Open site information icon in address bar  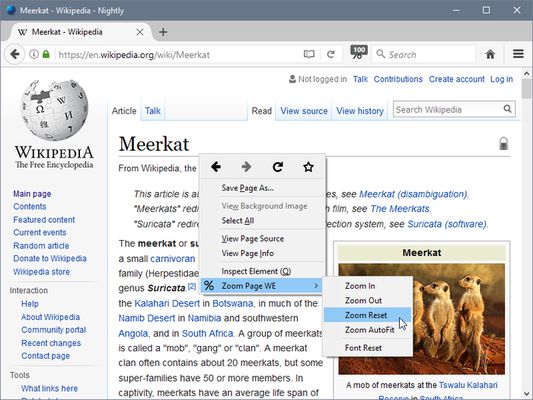pos(34,54)
